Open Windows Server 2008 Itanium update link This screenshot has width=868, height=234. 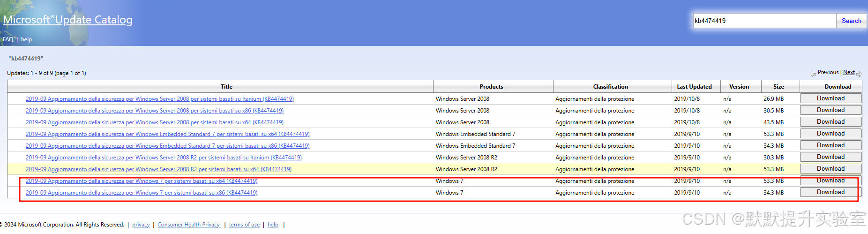pyautogui.click(x=160, y=99)
